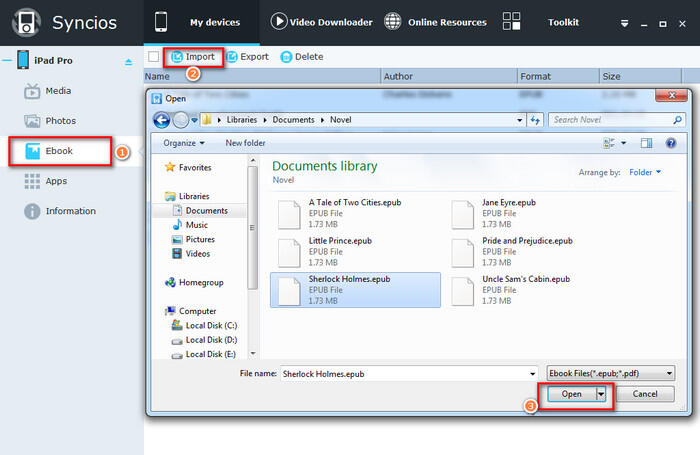Select Jane Eyre.epub file
This screenshot has height=455, width=700.
(x=528, y=213)
